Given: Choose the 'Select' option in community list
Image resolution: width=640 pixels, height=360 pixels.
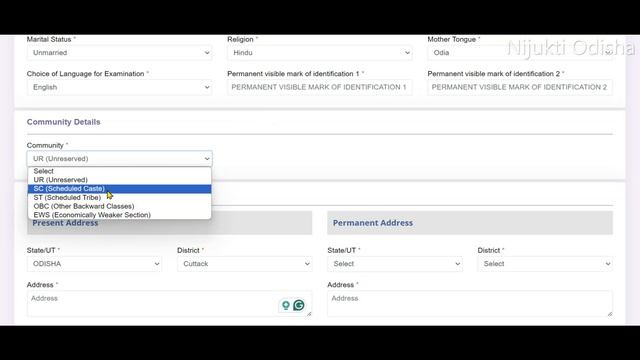Looking at the screenshot, I should [x=119, y=171].
